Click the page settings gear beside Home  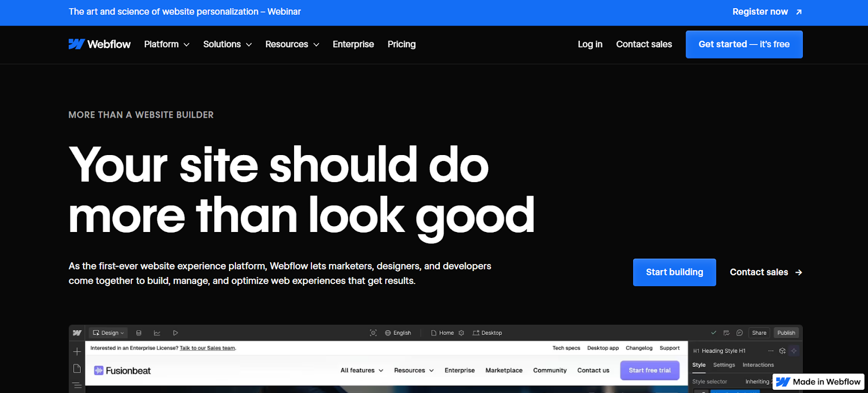[461, 333]
